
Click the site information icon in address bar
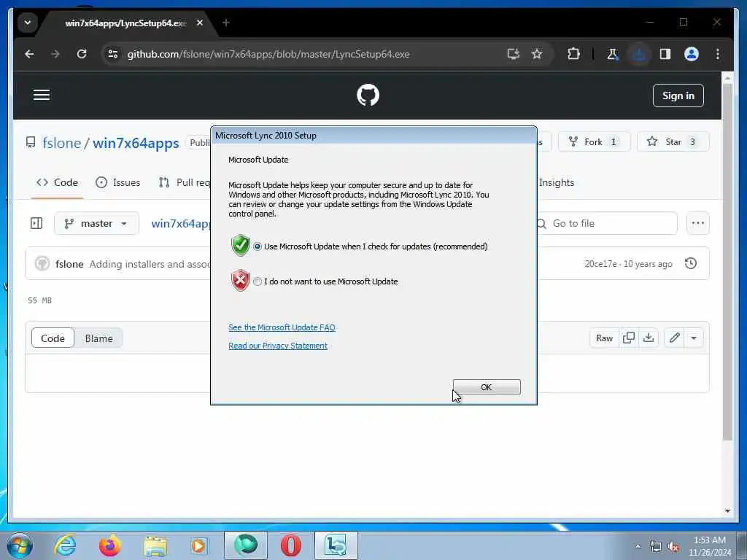pyautogui.click(x=113, y=54)
